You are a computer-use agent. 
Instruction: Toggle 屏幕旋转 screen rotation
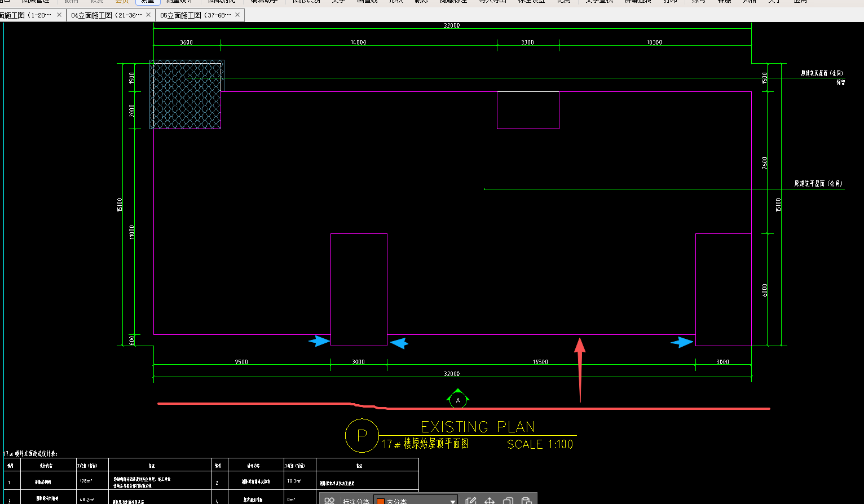pyautogui.click(x=637, y=1)
